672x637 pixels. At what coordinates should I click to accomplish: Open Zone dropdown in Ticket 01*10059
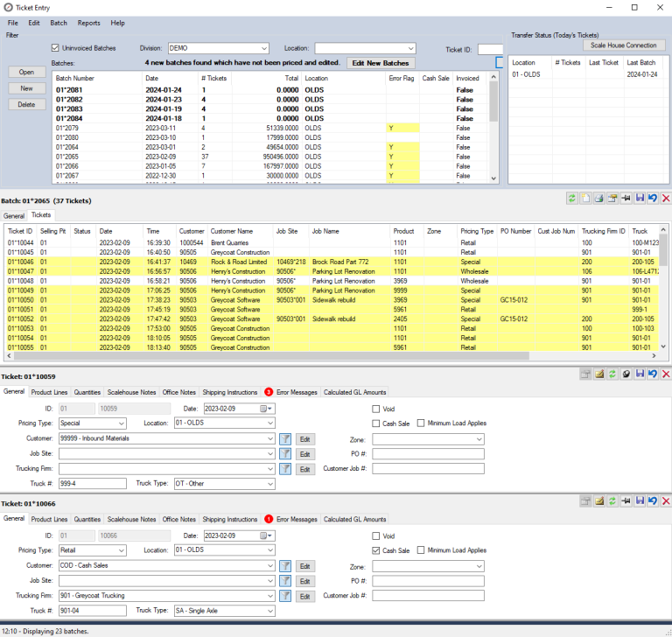click(479, 439)
